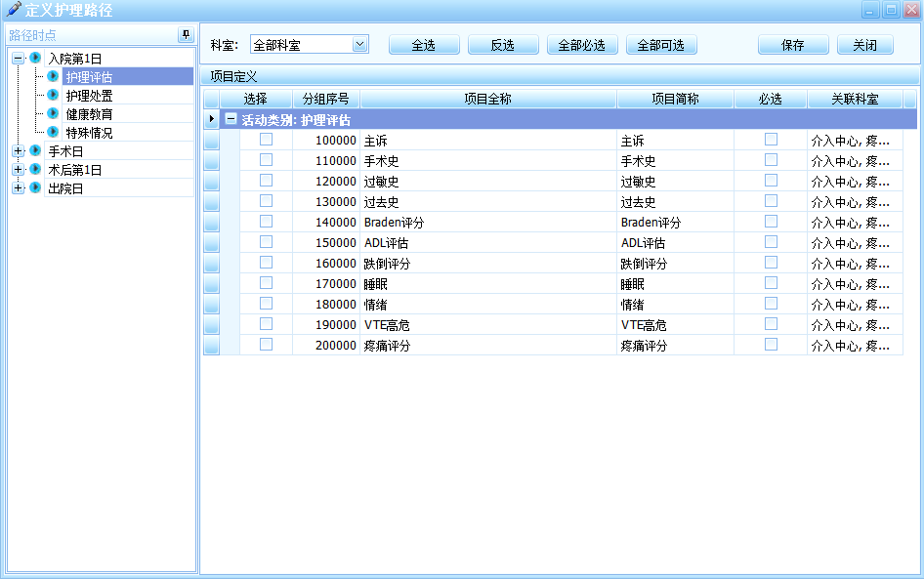Open the 科室 dropdown list
Image resolution: width=924 pixels, height=579 pixels.
359,45
